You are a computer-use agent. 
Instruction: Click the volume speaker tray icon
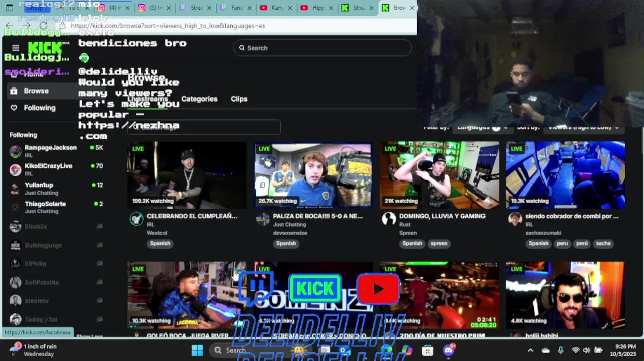(586, 350)
